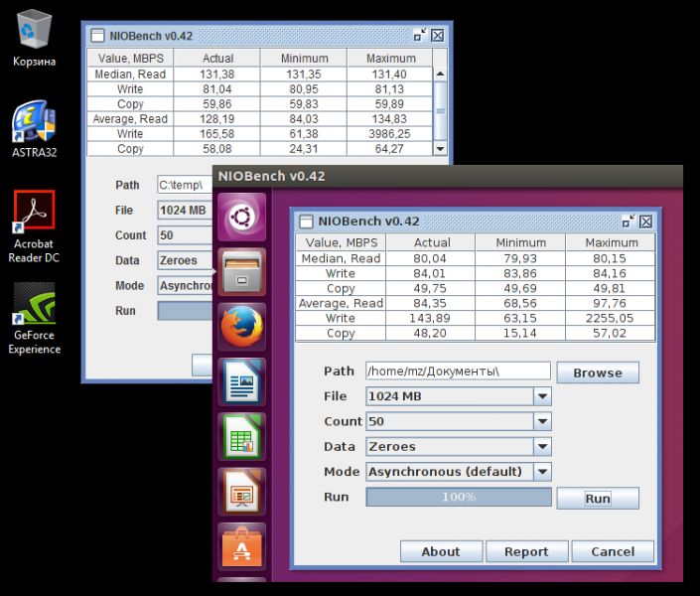
Task: Click the Path field C:\temp\ in Windows window
Action: pyautogui.click(x=185, y=185)
